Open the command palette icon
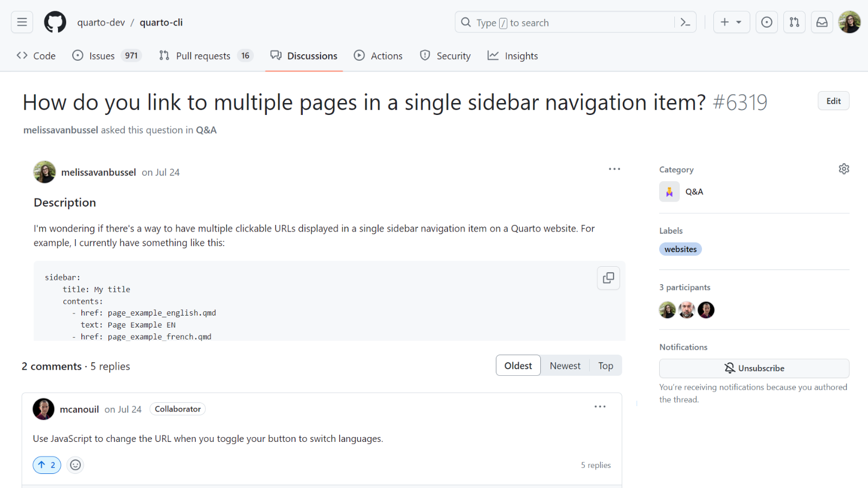The width and height of the screenshot is (868, 488). tap(685, 22)
